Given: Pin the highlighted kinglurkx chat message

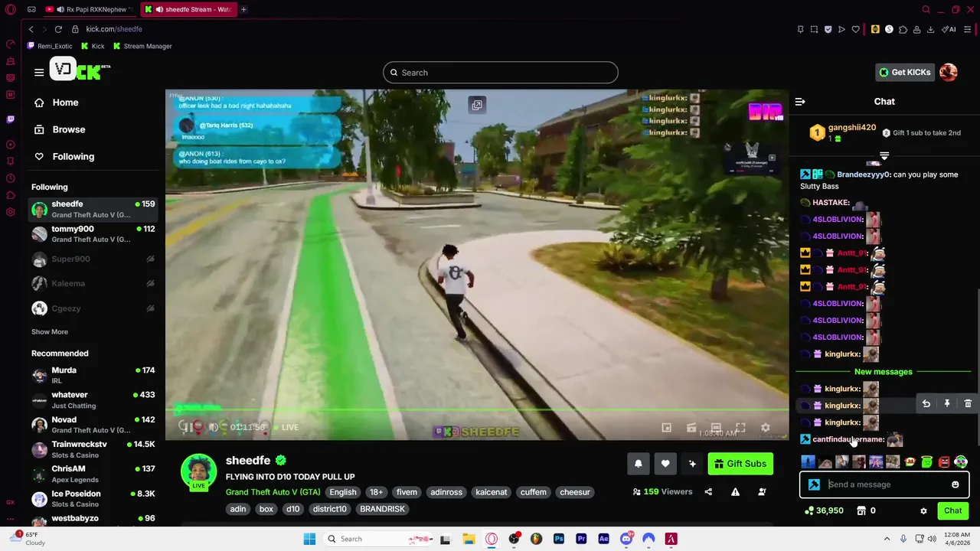Looking at the screenshot, I should click(x=947, y=403).
